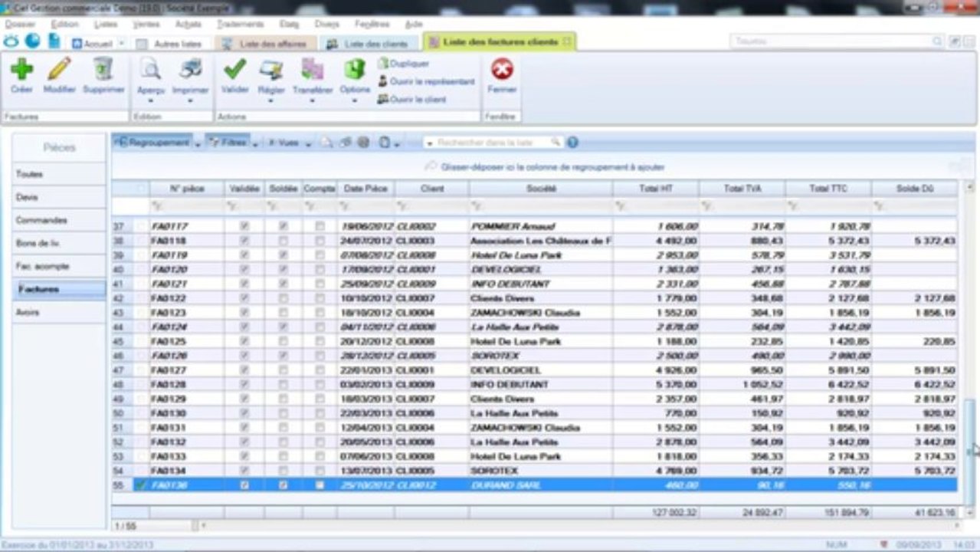Click the trash bin Supprimer icon
The image size is (980, 552).
(x=103, y=70)
